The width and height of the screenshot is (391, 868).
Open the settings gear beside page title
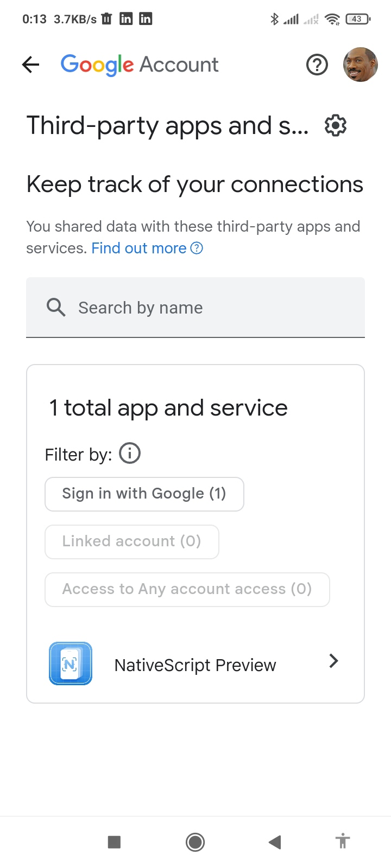point(336,126)
